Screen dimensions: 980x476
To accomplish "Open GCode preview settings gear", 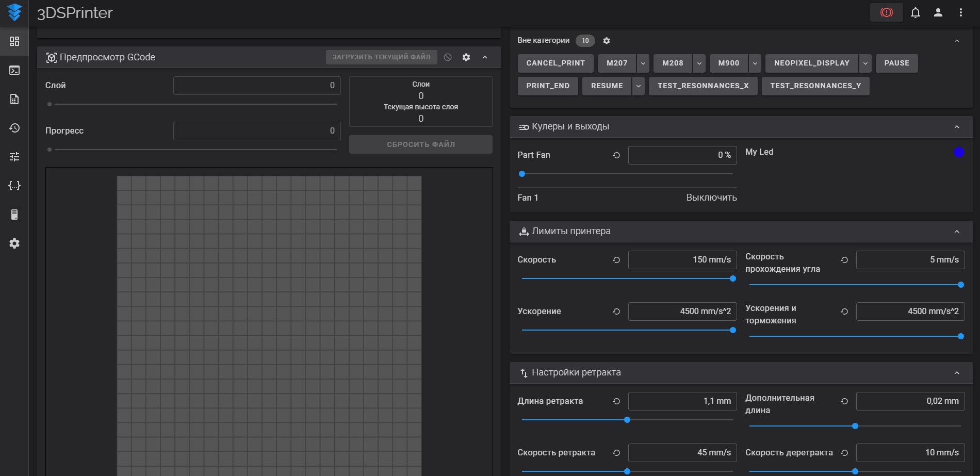I will tap(466, 57).
